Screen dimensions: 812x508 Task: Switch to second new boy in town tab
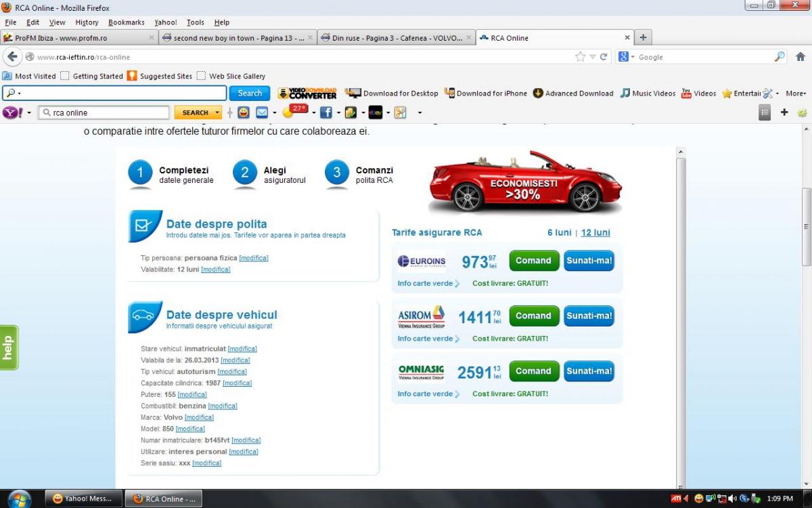click(238, 38)
